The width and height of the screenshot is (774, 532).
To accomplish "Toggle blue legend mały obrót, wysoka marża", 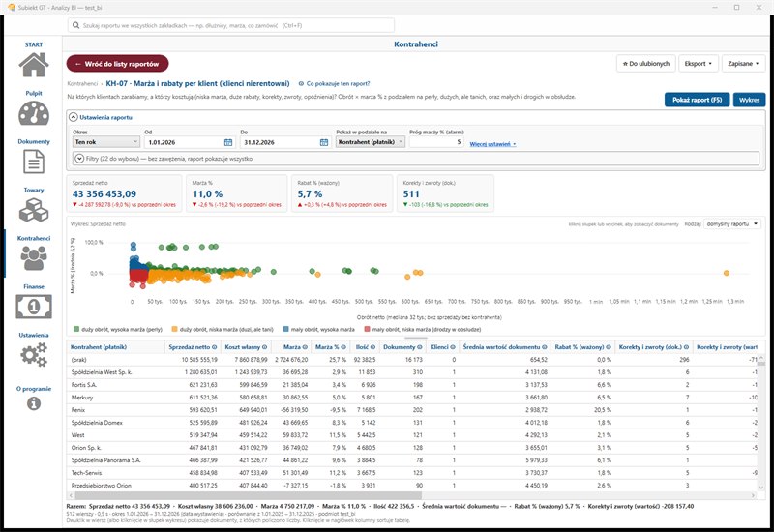I will [x=319, y=329].
